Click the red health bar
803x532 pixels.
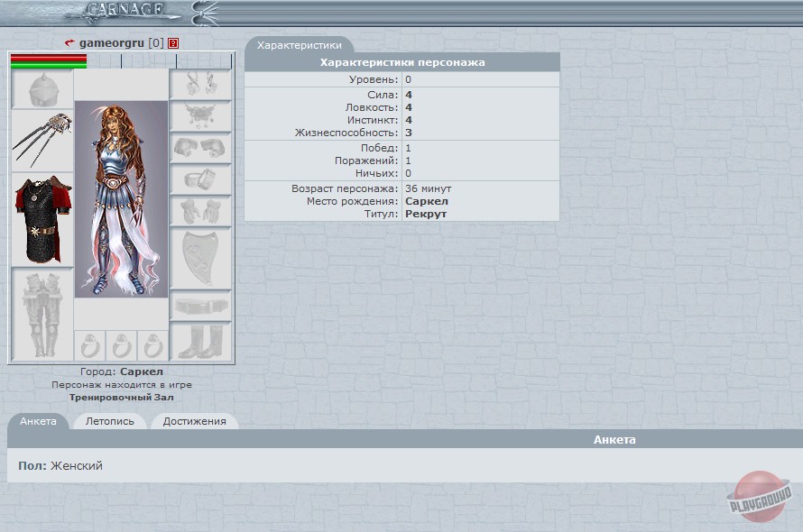pos(49,58)
